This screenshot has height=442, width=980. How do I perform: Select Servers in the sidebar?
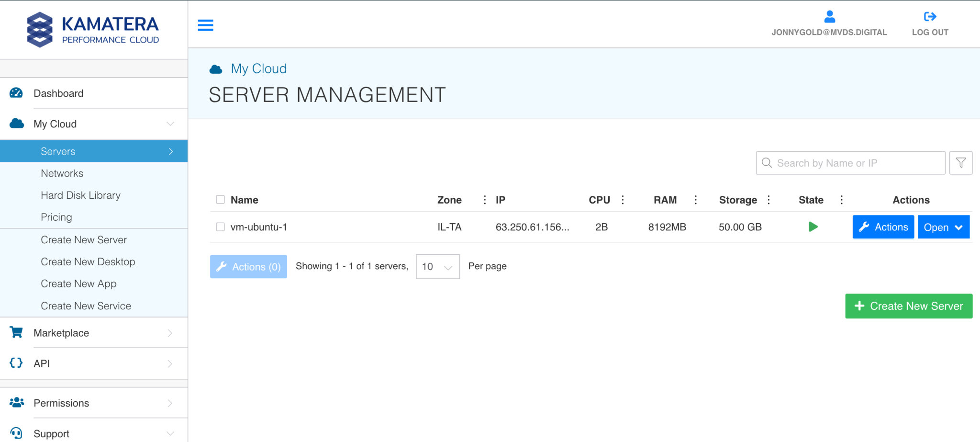(94, 151)
